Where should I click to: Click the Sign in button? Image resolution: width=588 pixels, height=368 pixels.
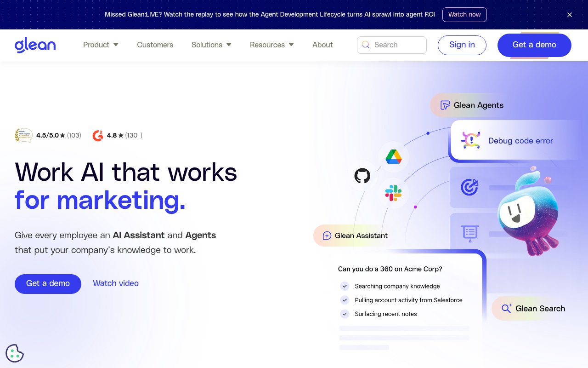point(462,45)
